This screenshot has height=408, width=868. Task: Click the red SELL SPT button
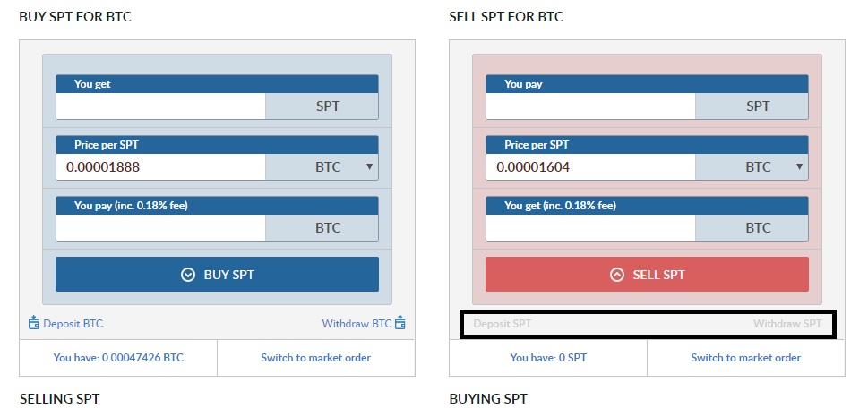point(647,274)
